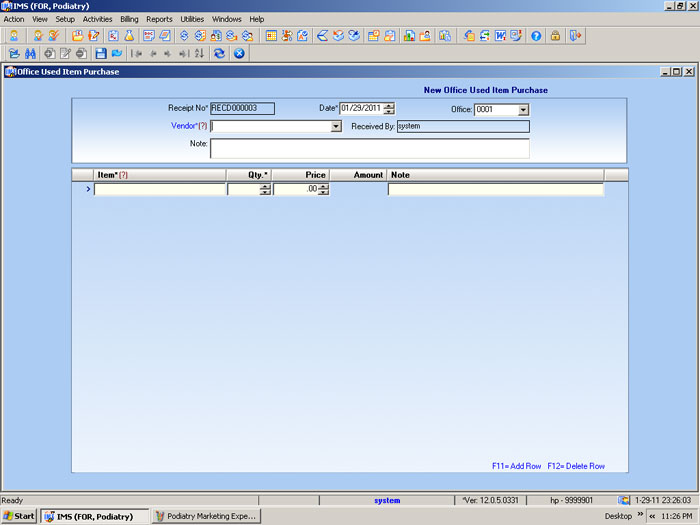Click the row Note cell in grid
The height and width of the screenshot is (525, 700).
pos(496,189)
